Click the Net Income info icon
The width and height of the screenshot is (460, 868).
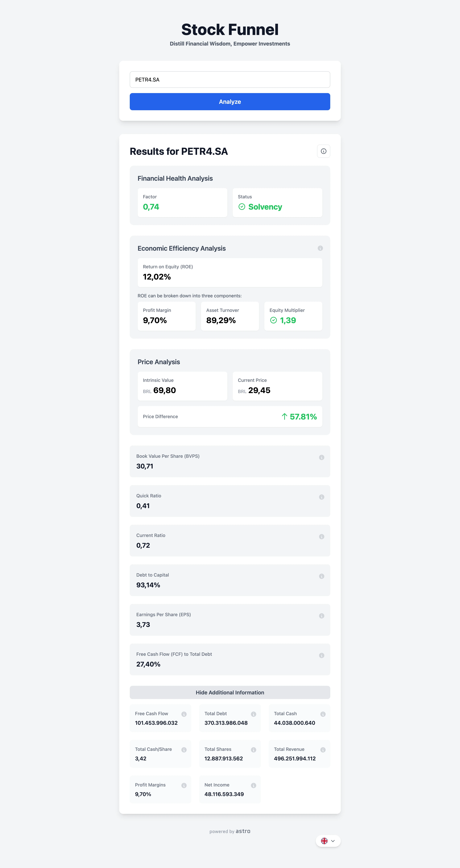coord(254,785)
